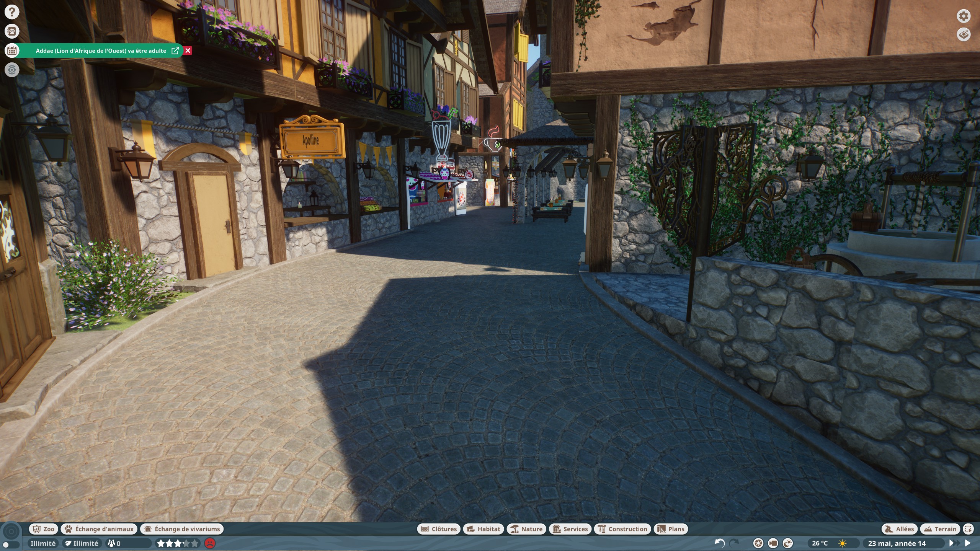Image resolution: width=980 pixels, height=551 pixels.
Task: Click the play time button
Action: coord(968,543)
